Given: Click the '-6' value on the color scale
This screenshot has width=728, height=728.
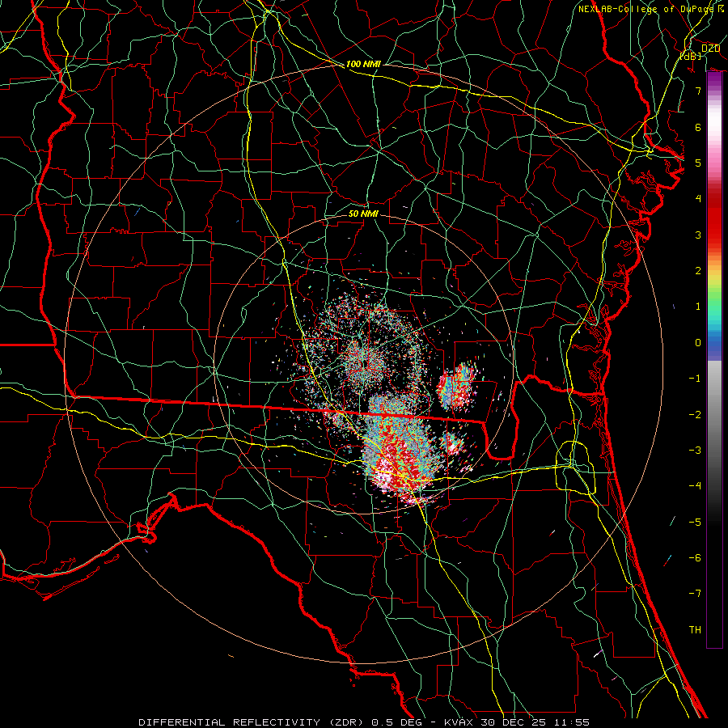Looking at the screenshot, I should [695, 558].
